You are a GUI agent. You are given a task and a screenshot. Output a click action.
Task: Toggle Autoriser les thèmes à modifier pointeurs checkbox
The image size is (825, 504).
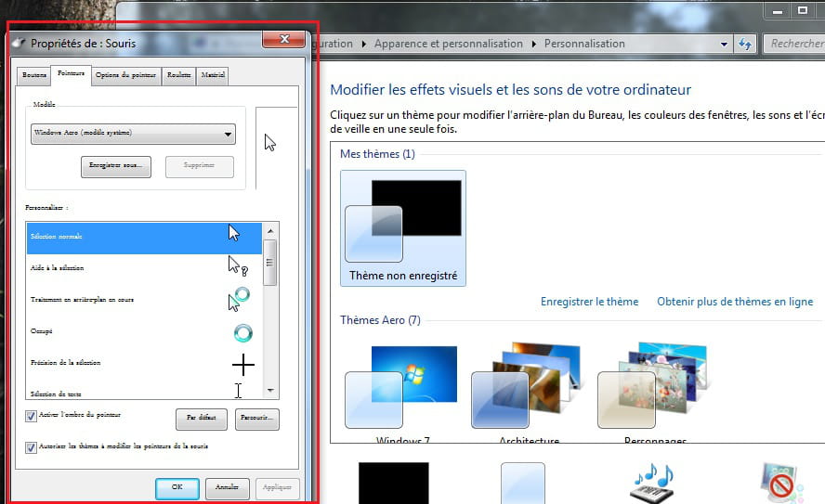pyautogui.click(x=31, y=447)
